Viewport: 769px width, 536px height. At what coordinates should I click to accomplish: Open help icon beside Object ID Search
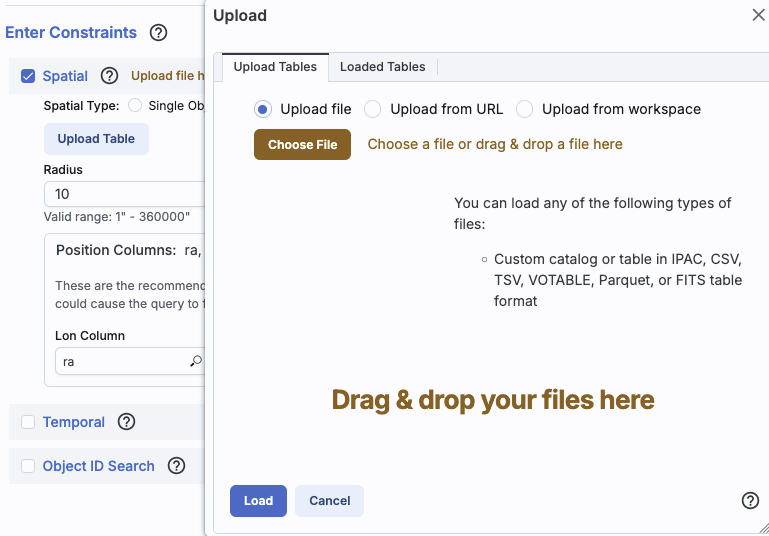tap(176, 466)
